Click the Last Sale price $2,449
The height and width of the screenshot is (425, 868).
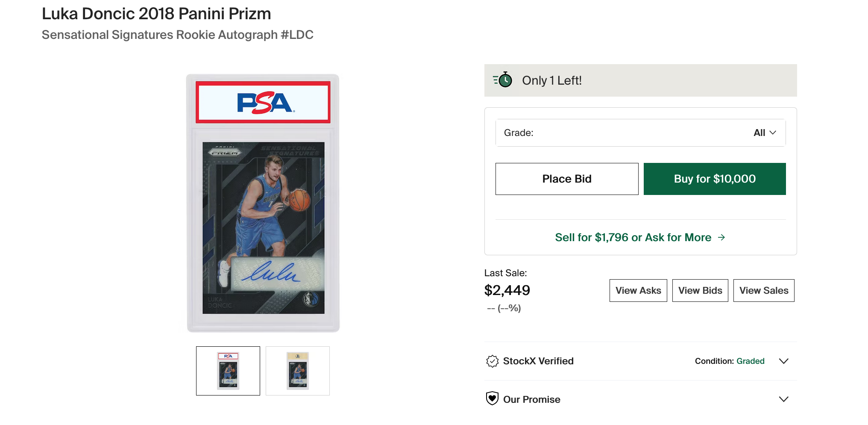[507, 291]
